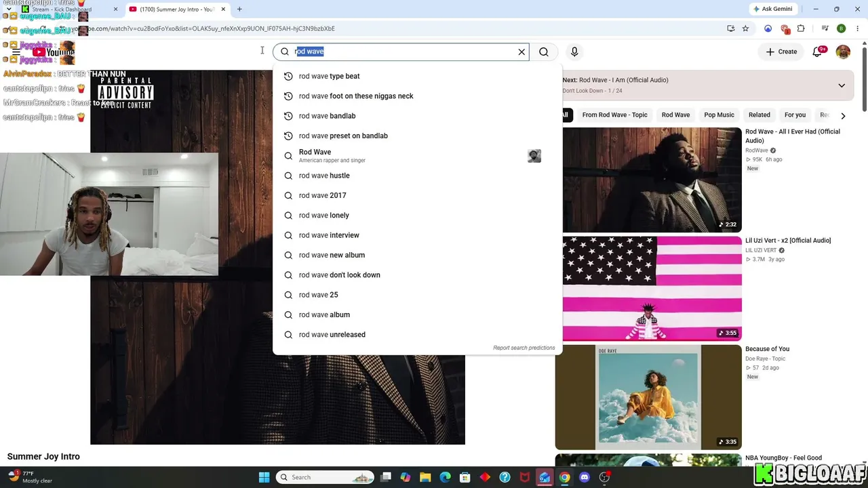
Task: Click the blue circular extension icon
Action: pyautogui.click(x=768, y=28)
